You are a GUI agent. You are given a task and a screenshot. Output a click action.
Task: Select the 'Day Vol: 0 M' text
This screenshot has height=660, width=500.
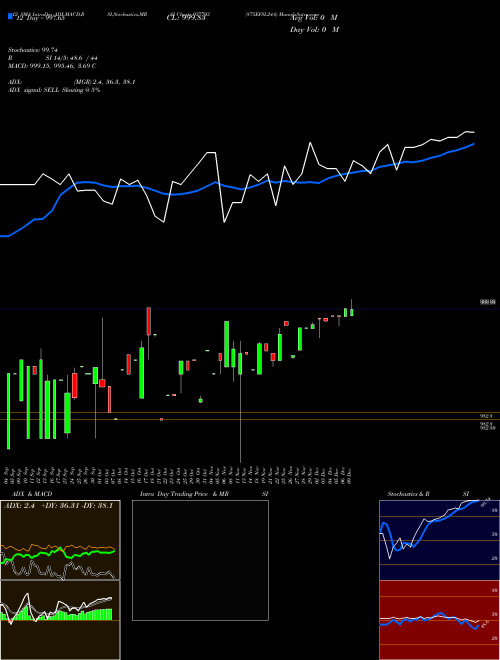[314, 29]
